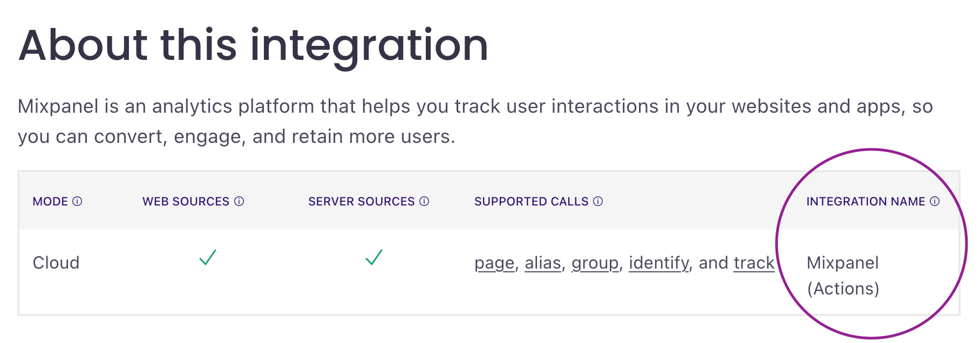980x343 pixels.
Task: Click the info icon next to MODE
Action: [77, 201]
